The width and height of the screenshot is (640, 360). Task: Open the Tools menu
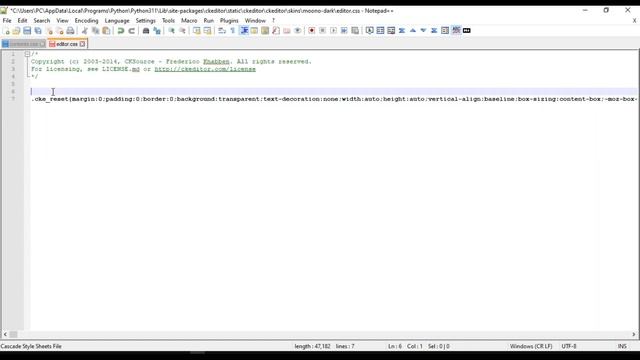coord(168,20)
